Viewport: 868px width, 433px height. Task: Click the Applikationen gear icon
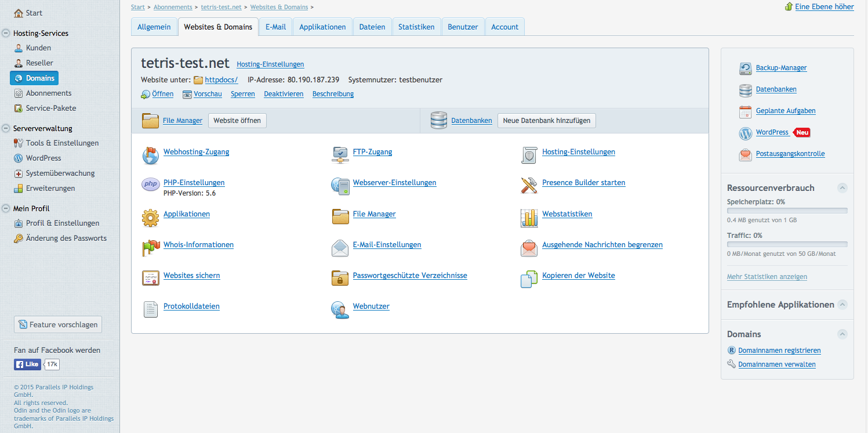tap(150, 218)
